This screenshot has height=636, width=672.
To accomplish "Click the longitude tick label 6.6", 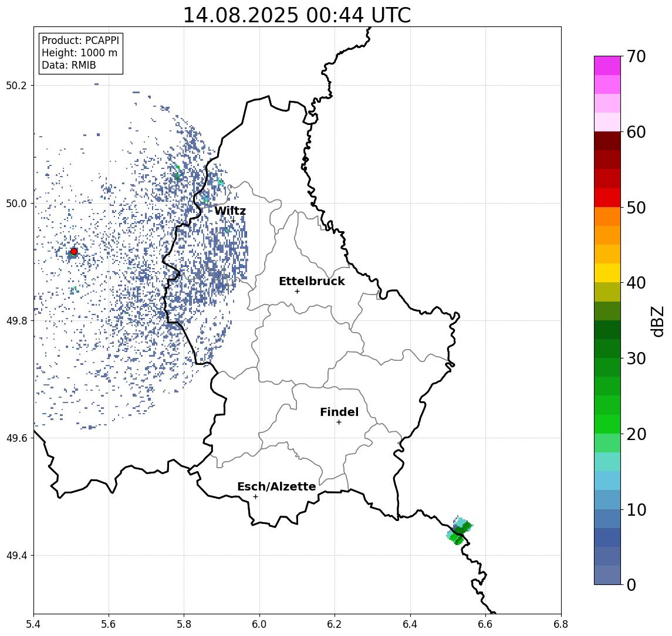I will 485,624.
